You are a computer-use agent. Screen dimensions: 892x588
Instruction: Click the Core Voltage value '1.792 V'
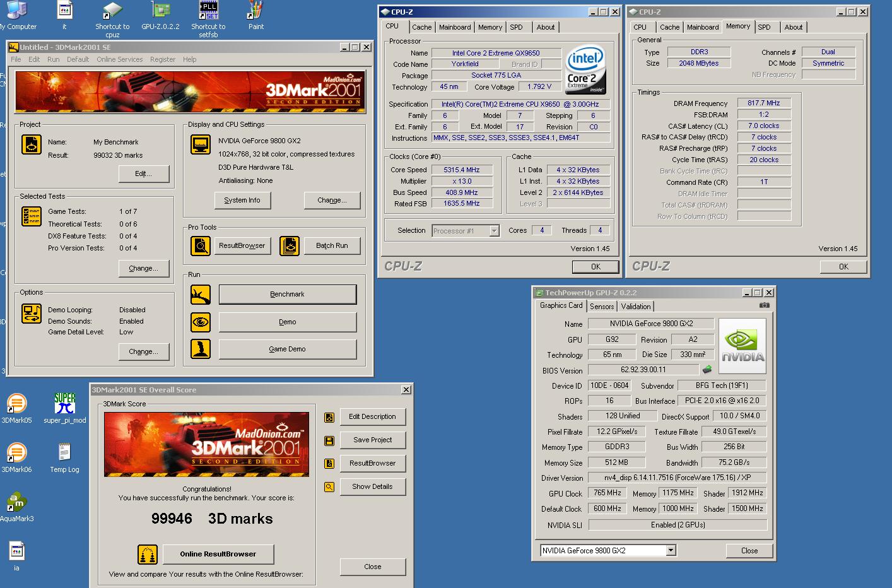click(x=539, y=86)
